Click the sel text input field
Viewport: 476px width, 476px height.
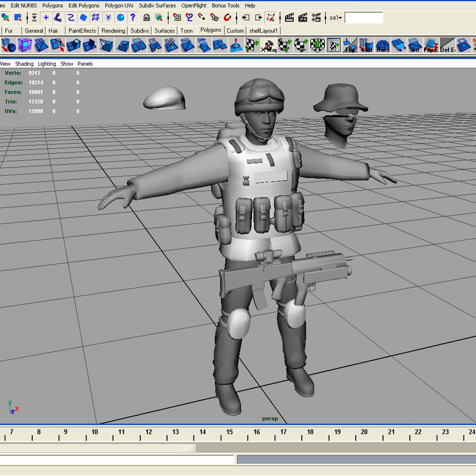(x=364, y=18)
